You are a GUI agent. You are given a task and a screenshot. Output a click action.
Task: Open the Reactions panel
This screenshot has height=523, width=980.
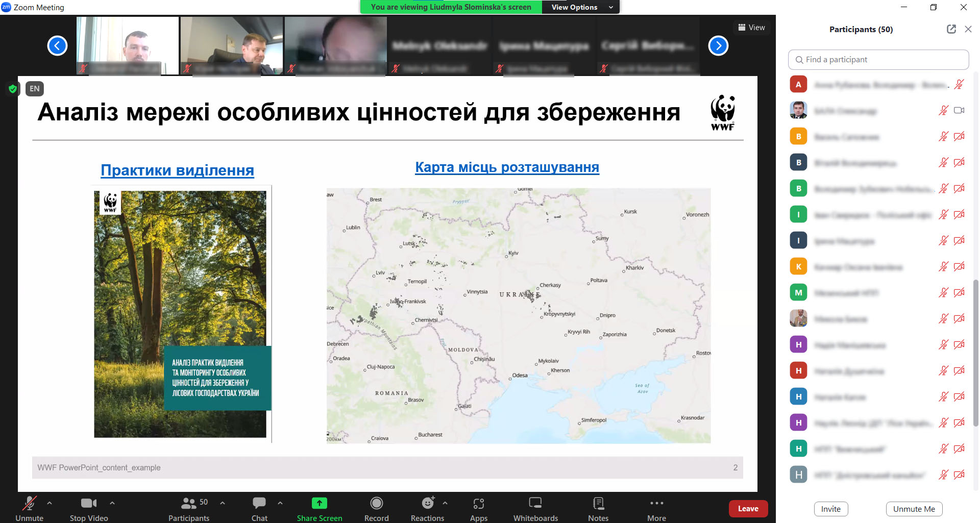(427, 508)
